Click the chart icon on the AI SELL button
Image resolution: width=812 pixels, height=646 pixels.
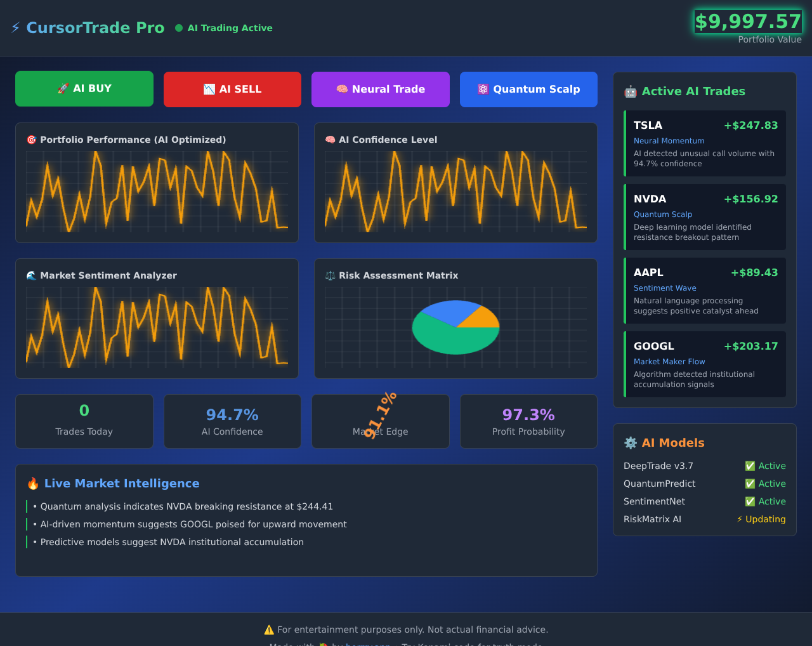click(209, 89)
